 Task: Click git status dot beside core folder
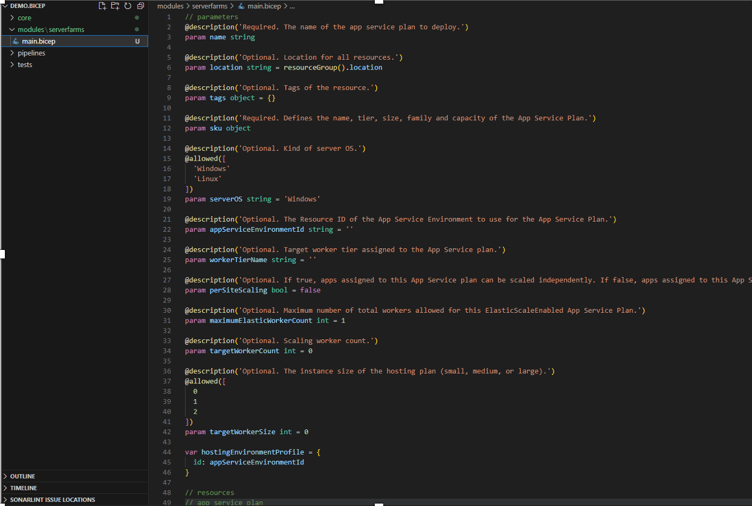[137, 18]
